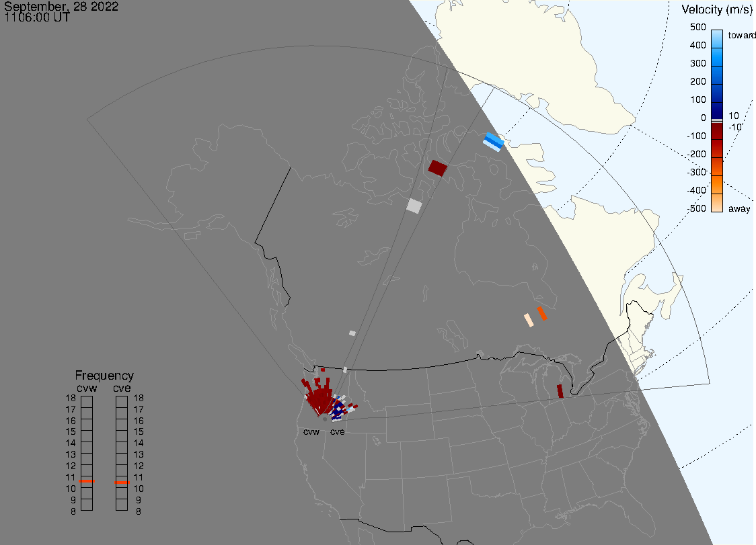Pick the dark red 0 to -100 color segment

(x=717, y=131)
